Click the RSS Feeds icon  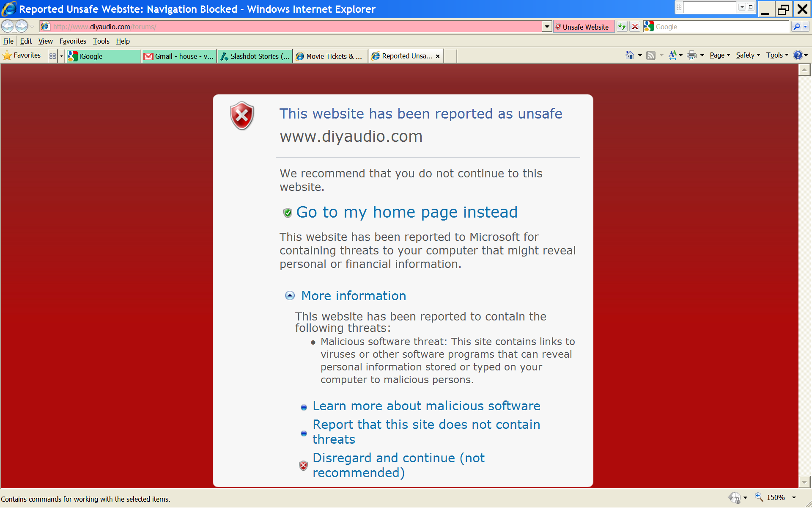point(651,55)
